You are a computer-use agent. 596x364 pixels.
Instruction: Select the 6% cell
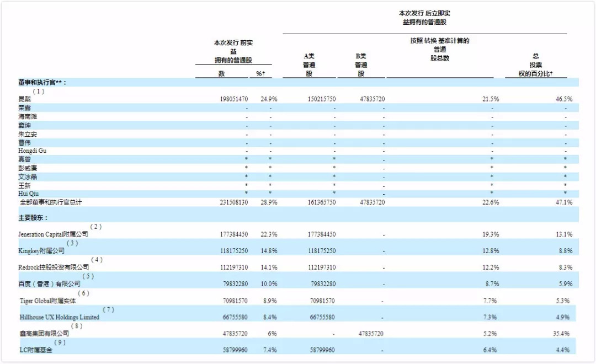(x=272, y=334)
